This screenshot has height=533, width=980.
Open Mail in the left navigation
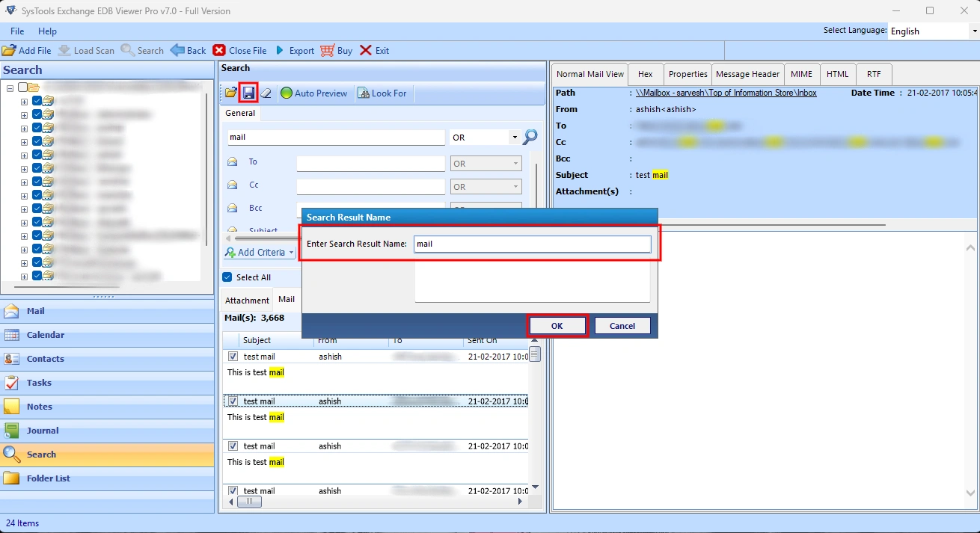[107, 311]
